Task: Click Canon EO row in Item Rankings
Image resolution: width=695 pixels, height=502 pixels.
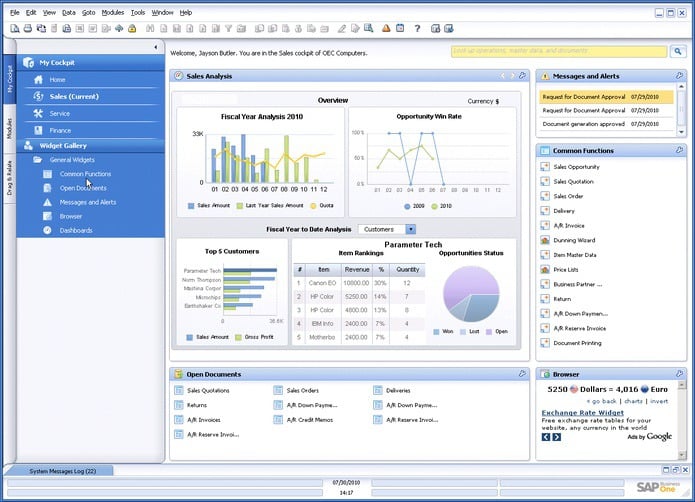Action: pos(359,283)
